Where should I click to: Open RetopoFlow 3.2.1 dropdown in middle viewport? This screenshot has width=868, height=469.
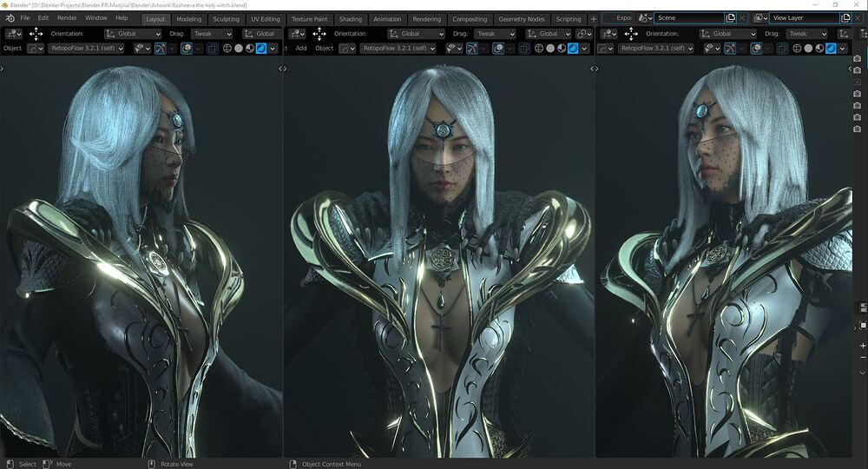[x=398, y=48]
